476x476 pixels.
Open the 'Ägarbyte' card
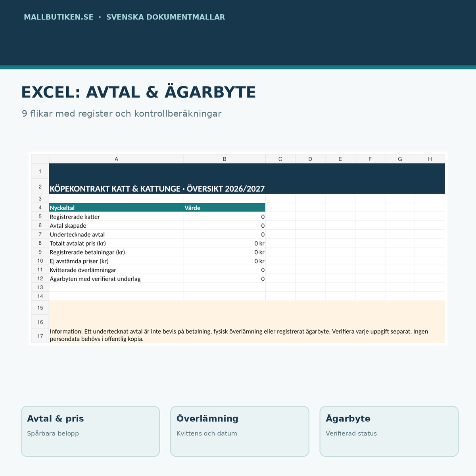click(389, 431)
